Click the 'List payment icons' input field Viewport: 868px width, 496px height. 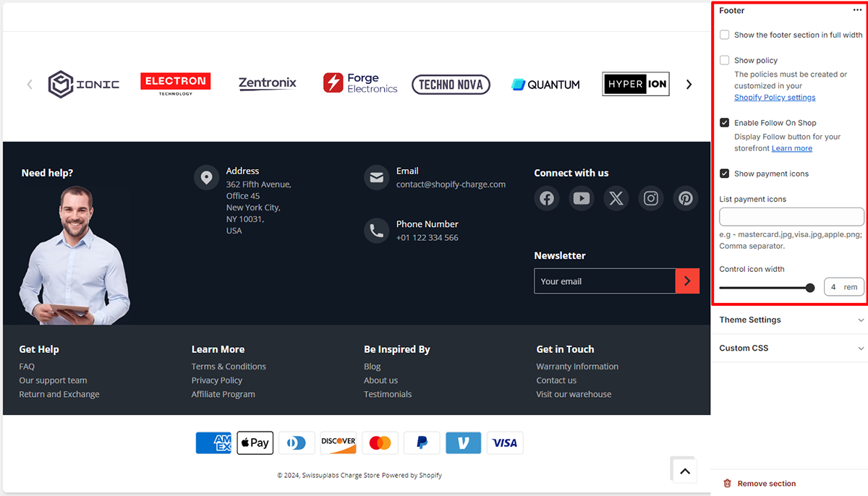pyautogui.click(x=791, y=216)
